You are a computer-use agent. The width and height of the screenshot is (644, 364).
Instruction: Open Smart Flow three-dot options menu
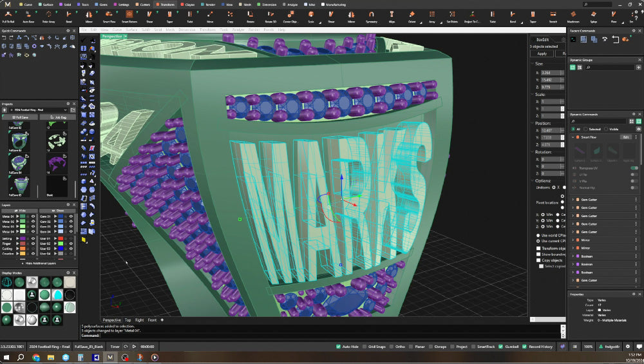[x=636, y=137]
